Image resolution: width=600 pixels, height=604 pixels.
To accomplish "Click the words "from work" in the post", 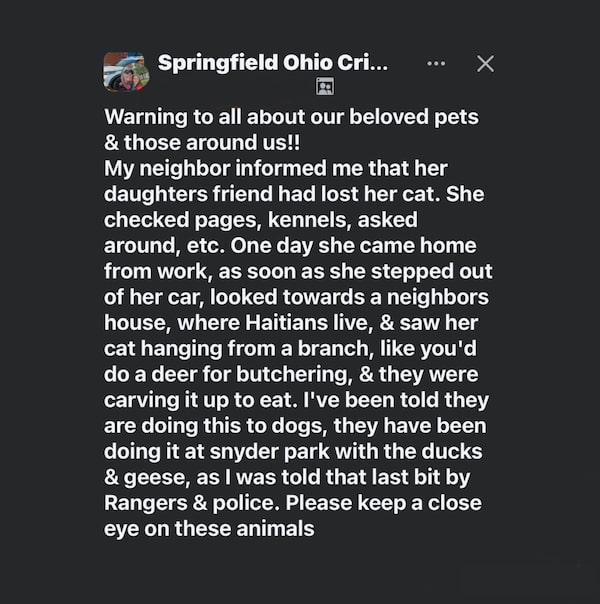I will tap(148, 271).
